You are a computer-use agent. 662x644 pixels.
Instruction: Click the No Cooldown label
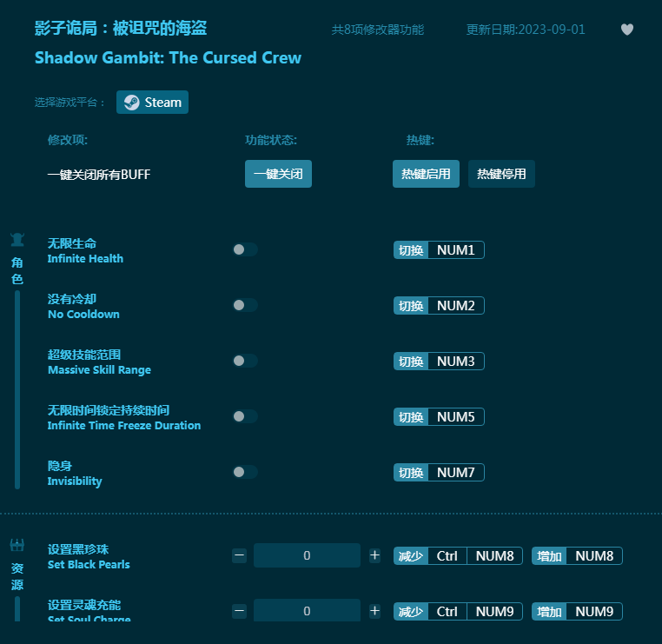point(83,315)
